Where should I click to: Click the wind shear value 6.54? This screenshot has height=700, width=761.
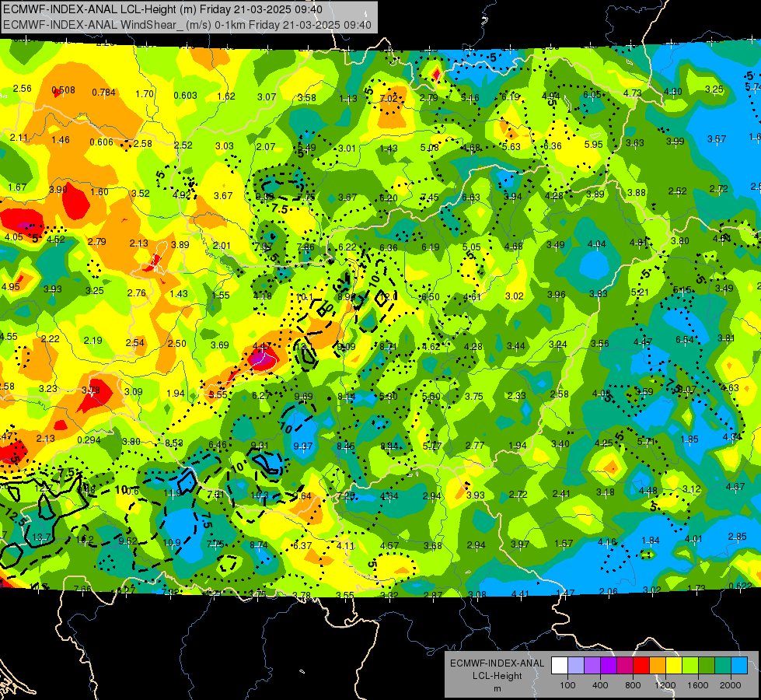pyautogui.click(x=685, y=340)
